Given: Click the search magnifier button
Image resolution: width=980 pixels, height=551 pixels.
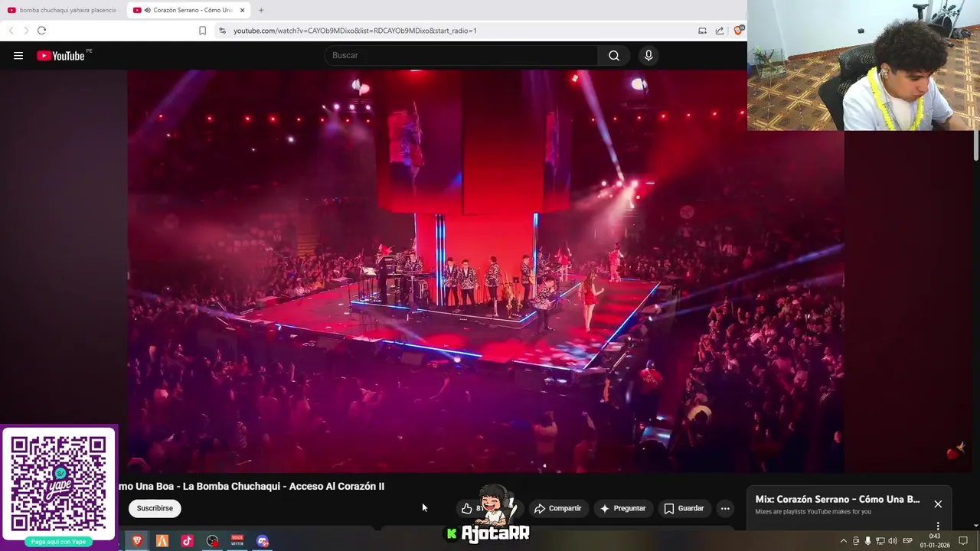Looking at the screenshot, I should coord(614,56).
